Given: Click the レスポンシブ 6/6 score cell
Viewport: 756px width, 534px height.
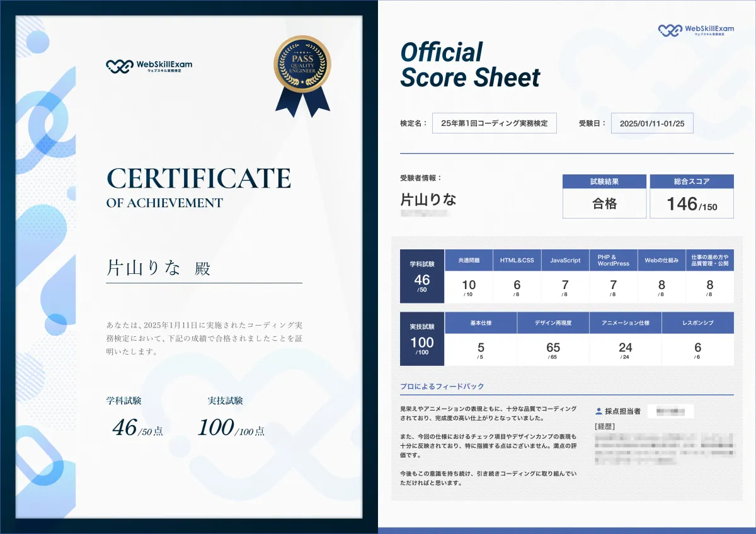Looking at the screenshot, I should click(699, 348).
